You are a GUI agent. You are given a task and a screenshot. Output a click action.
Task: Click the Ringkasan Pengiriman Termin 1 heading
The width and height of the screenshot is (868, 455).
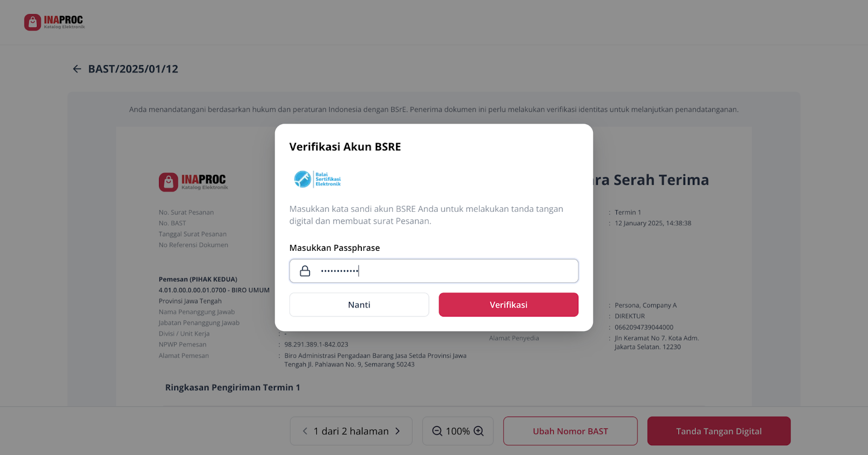coord(233,387)
